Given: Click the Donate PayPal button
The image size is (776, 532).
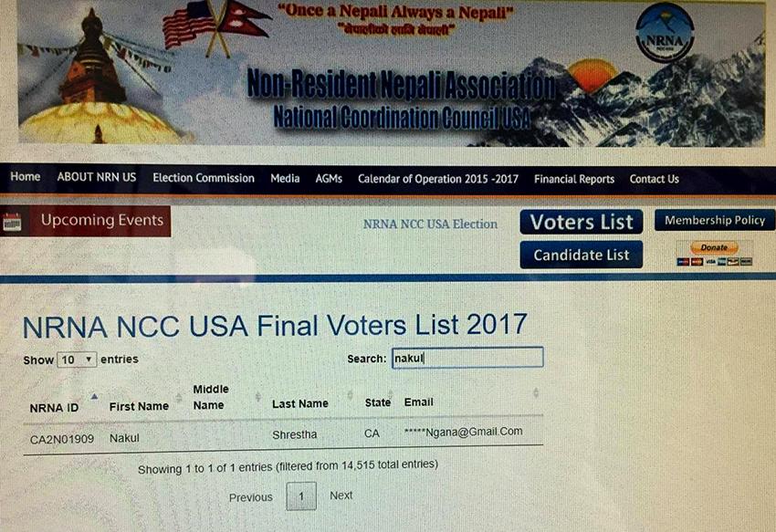Looking at the screenshot, I should pyautogui.click(x=714, y=247).
